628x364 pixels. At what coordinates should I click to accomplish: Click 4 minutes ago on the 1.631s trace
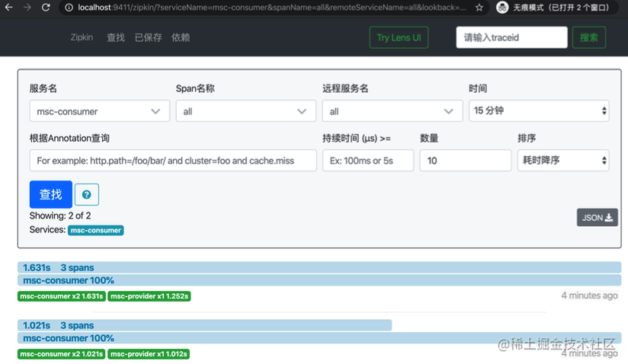(x=590, y=295)
